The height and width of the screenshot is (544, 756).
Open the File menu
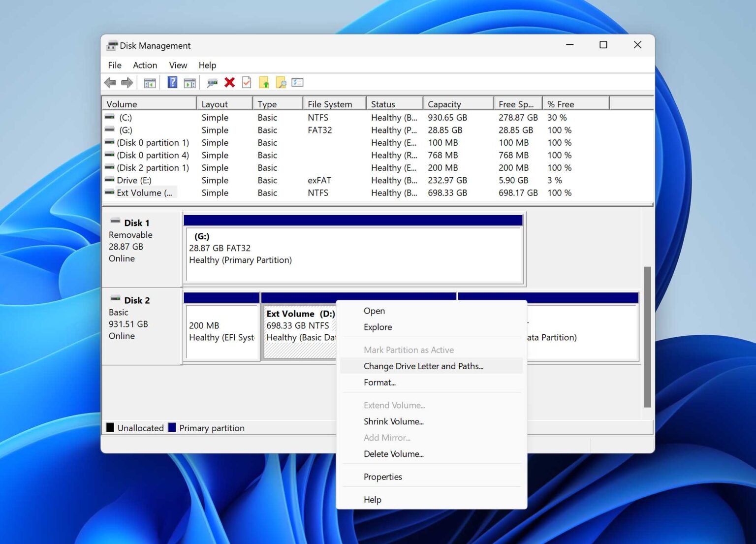coord(115,65)
